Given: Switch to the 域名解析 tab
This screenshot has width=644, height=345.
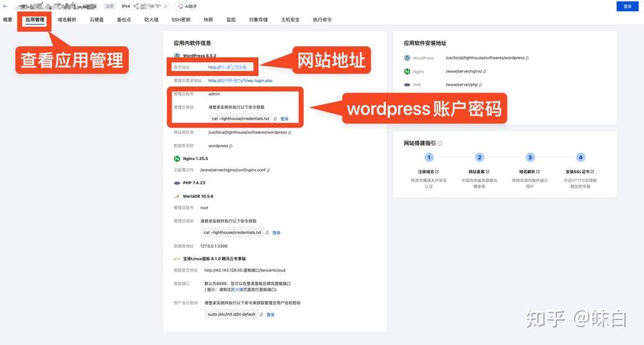Looking at the screenshot, I should click(x=67, y=20).
